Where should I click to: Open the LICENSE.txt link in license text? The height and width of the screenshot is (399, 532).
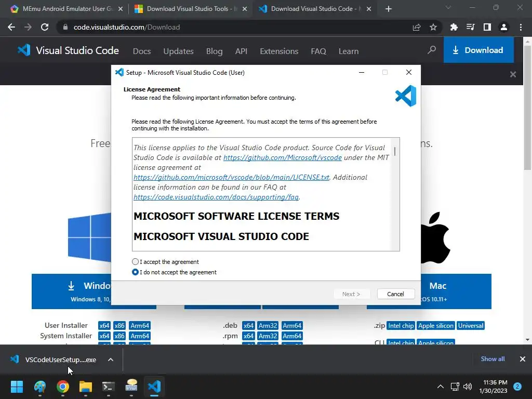click(x=231, y=177)
